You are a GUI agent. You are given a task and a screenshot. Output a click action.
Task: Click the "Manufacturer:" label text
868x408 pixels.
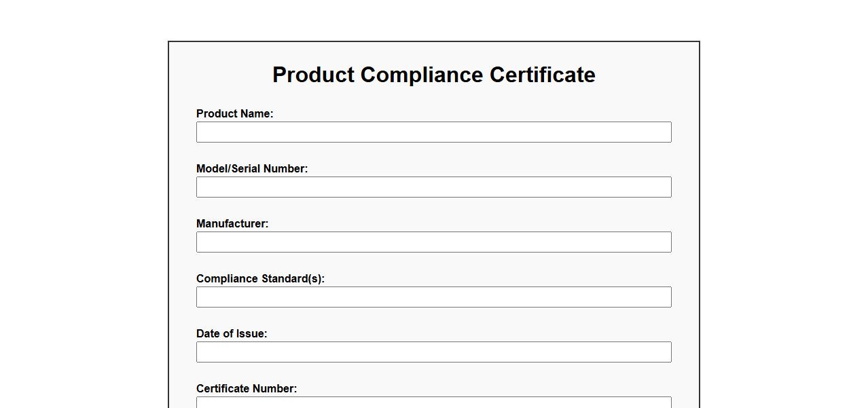point(232,224)
